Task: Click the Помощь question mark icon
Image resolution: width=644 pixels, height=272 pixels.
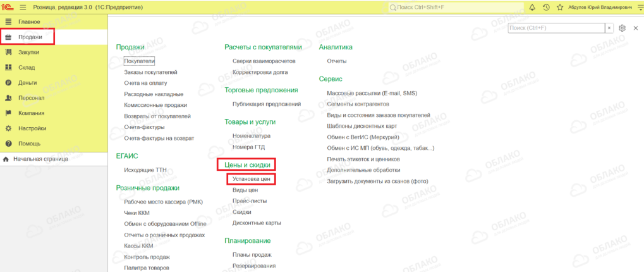Action: [8, 144]
